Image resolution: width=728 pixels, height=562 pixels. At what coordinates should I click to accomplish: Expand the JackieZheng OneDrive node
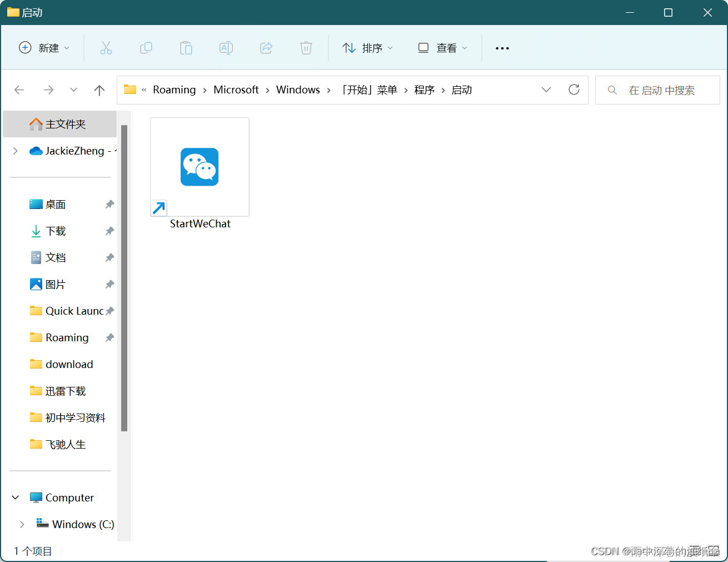pos(16,151)
